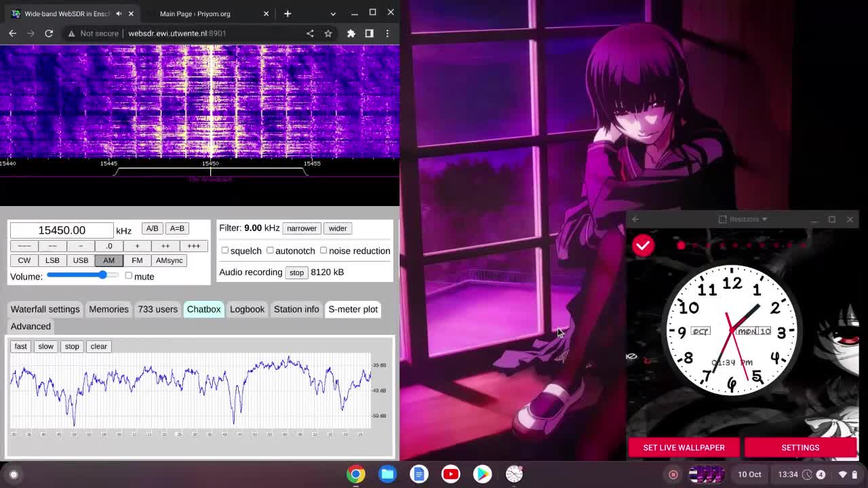Set S-meter plot speed to slow
The image size is (868, 488).
(x=45, y=346)
